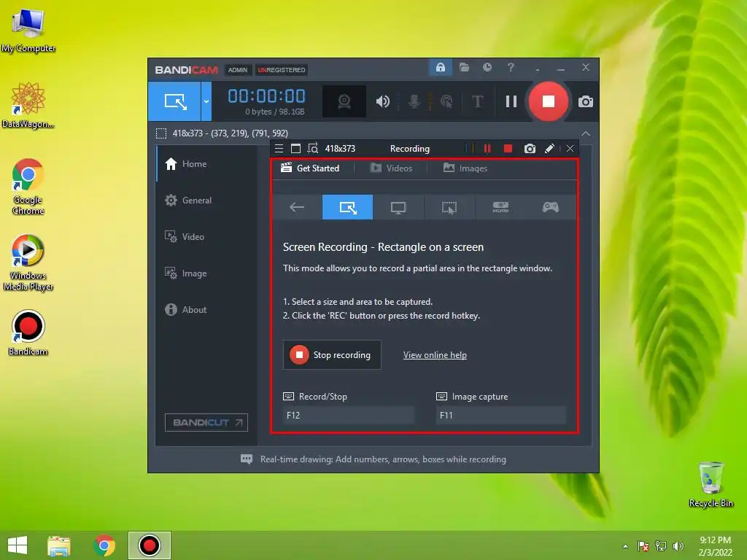This screenshot has height=560, width=747.
Task: Toggle the text overlay T icon
Action: pos(477,101)
